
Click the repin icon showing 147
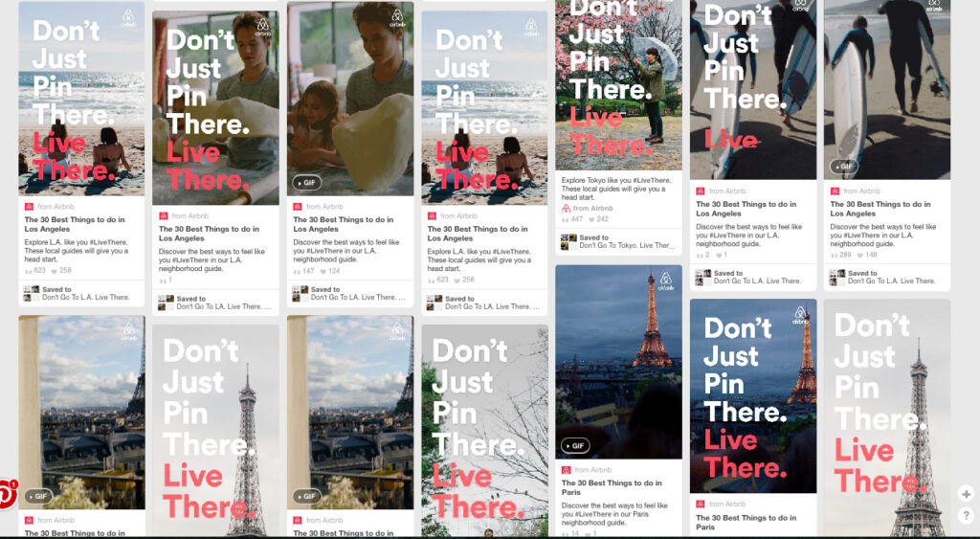pos(297,271)
